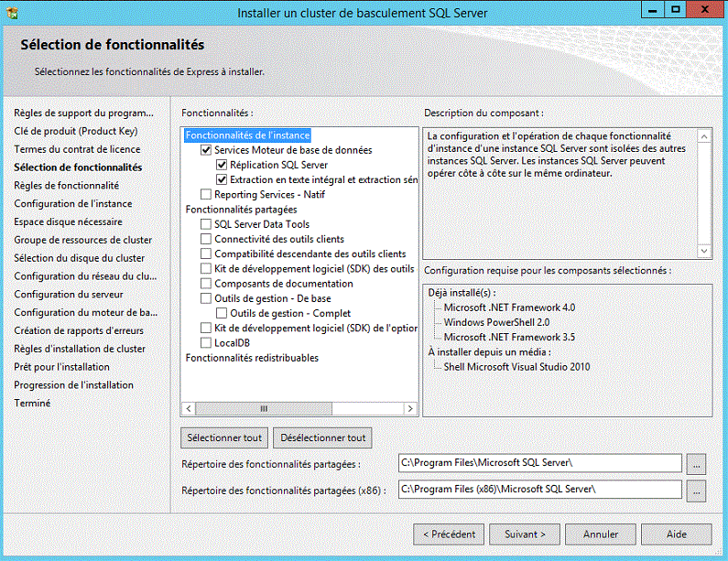Screen dimensions: 728x561
Task: Minimize the installer window
Action: pyautogui.click(x=652, y=10)
